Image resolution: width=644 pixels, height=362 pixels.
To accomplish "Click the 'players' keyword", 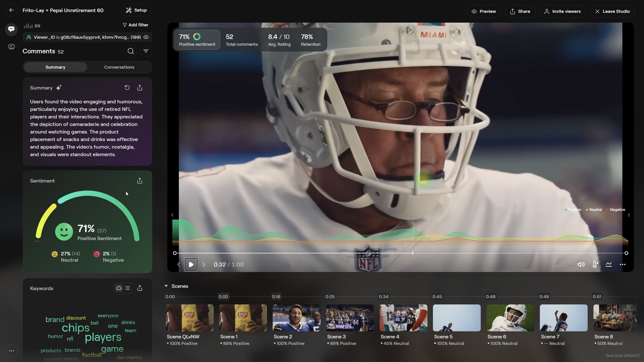I will tap(103, 337).
